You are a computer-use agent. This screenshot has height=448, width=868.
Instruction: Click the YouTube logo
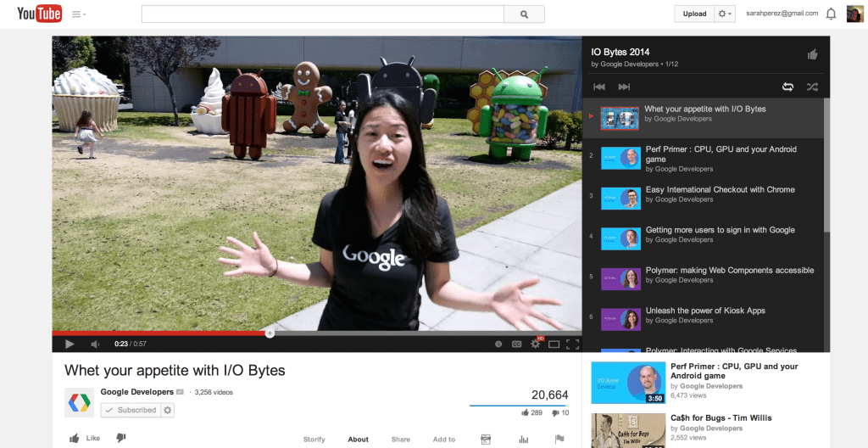click(x=39, y=14)
